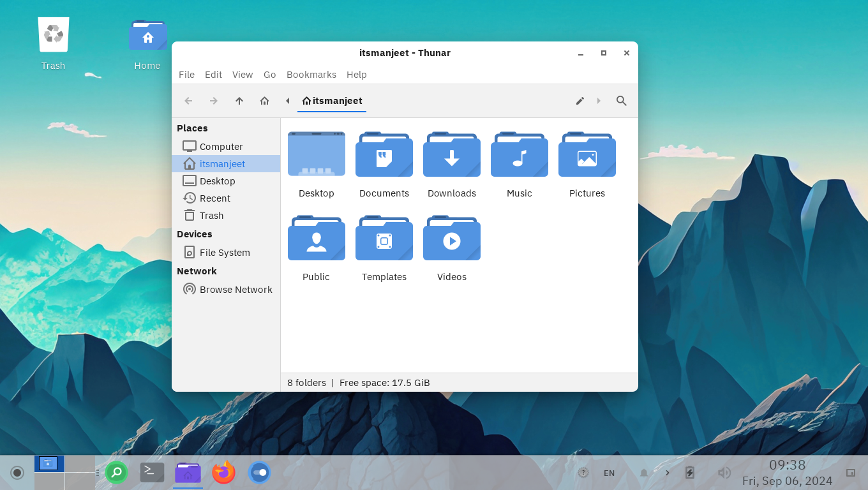The image size is (868, 490).
Task: Launch Firefox from the taskbar
Action: coord(223,473)
